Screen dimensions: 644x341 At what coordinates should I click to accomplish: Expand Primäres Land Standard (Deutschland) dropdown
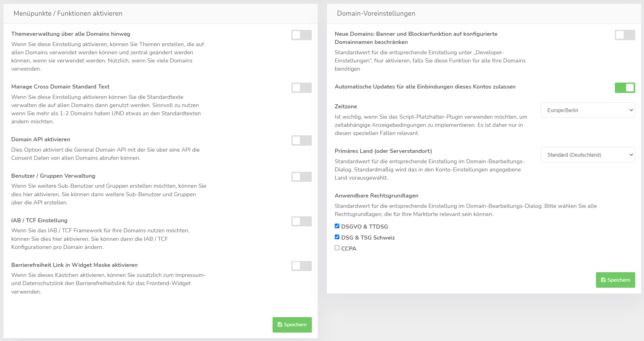coord(588,155)
